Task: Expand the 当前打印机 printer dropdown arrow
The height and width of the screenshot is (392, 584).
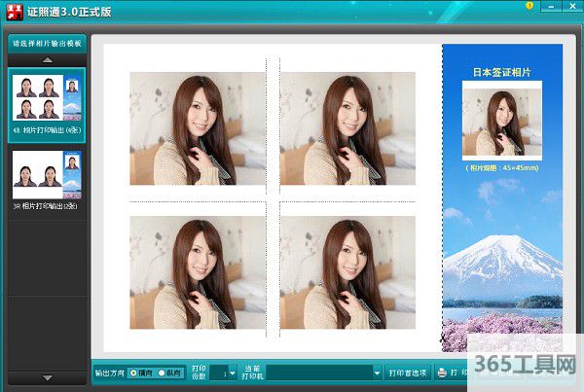Action: point(377,373)
